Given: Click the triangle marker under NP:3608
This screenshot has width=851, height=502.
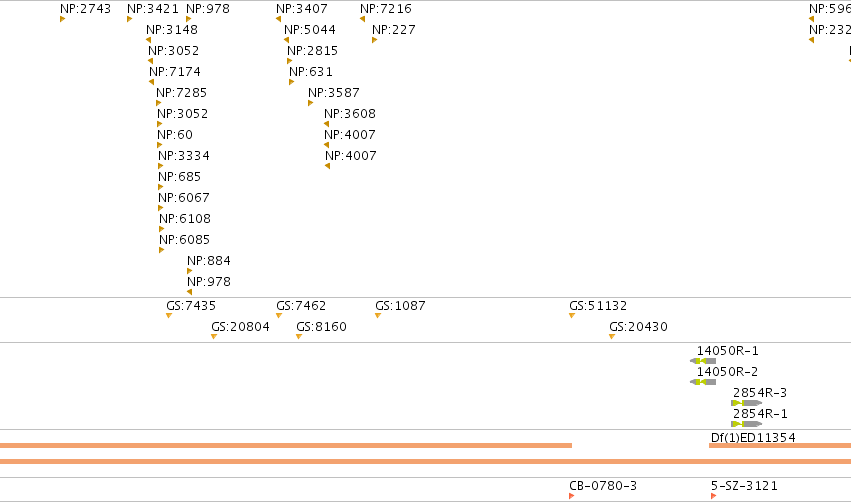Looking at the screenshot, I should pos(327,124).
